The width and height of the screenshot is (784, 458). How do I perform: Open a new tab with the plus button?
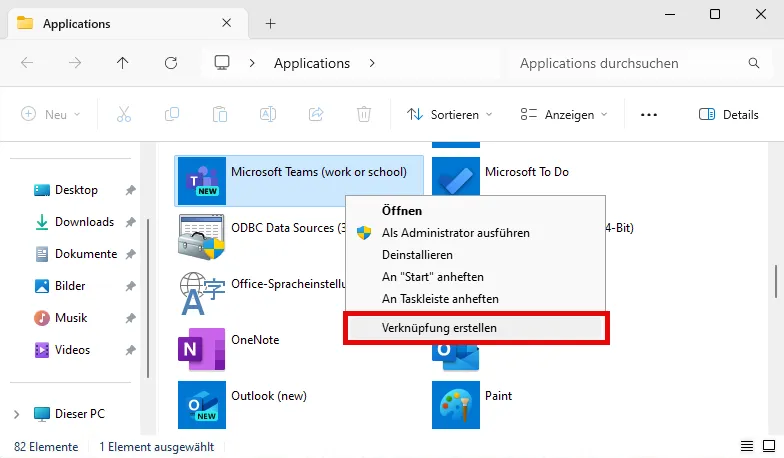[x=270, y=24]
